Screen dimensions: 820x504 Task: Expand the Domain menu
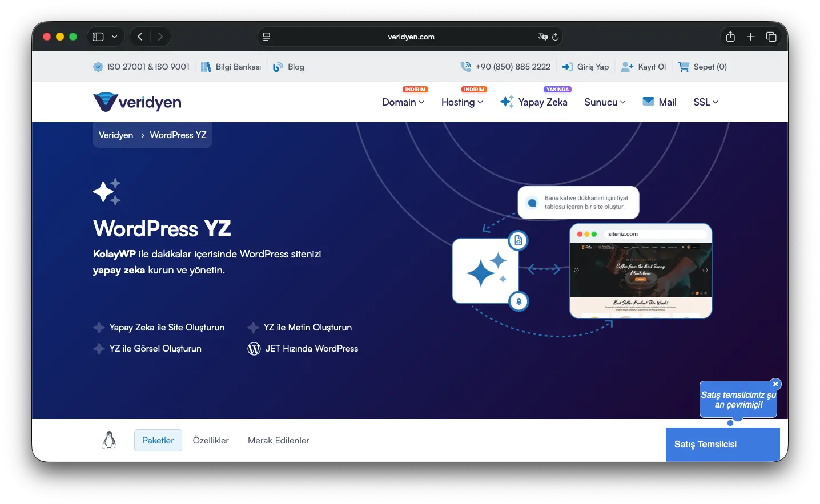(403, 102)
